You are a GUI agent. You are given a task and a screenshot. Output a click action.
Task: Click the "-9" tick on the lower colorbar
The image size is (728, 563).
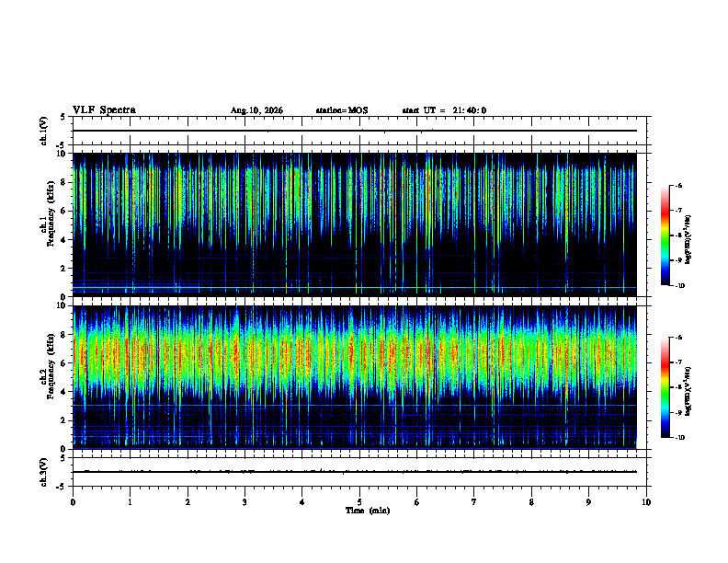pos(678,412)
